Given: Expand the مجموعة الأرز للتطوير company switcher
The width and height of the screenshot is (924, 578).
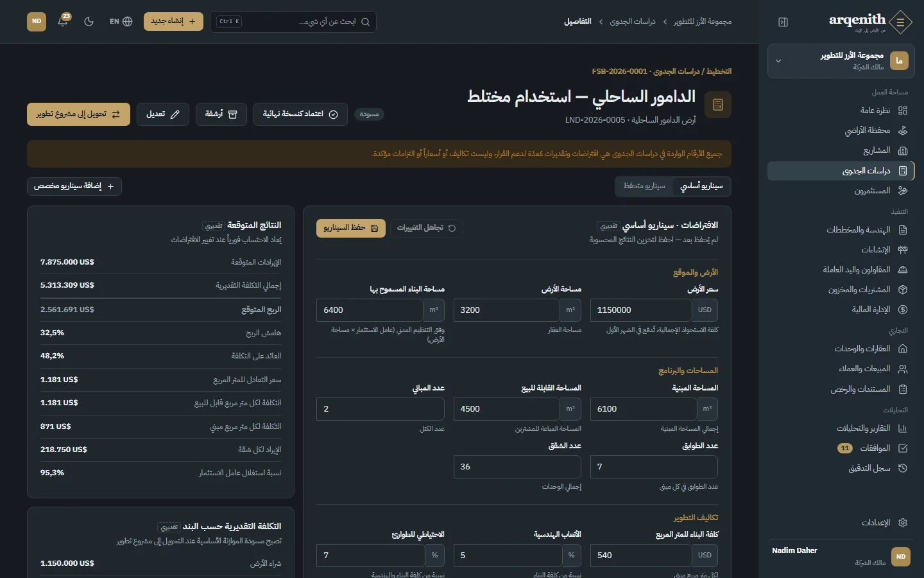Looking at the screenshot, I should click(841, 61).
